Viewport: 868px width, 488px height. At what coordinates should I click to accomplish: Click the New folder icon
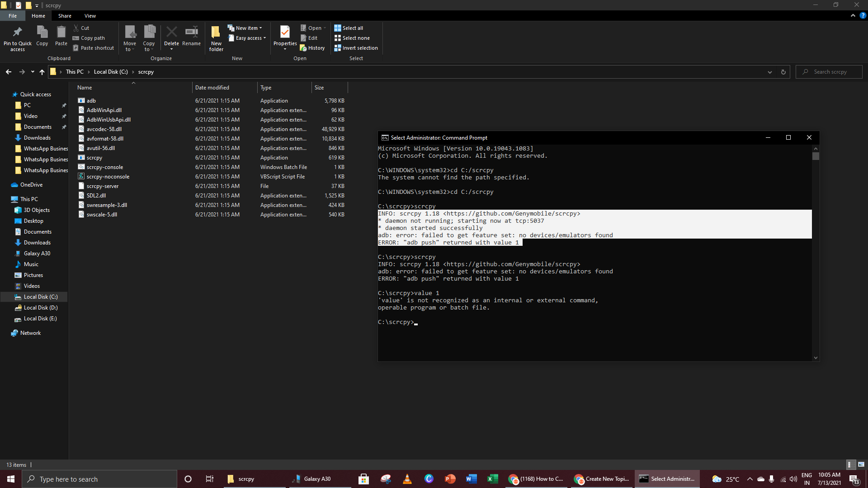(216, 32)
